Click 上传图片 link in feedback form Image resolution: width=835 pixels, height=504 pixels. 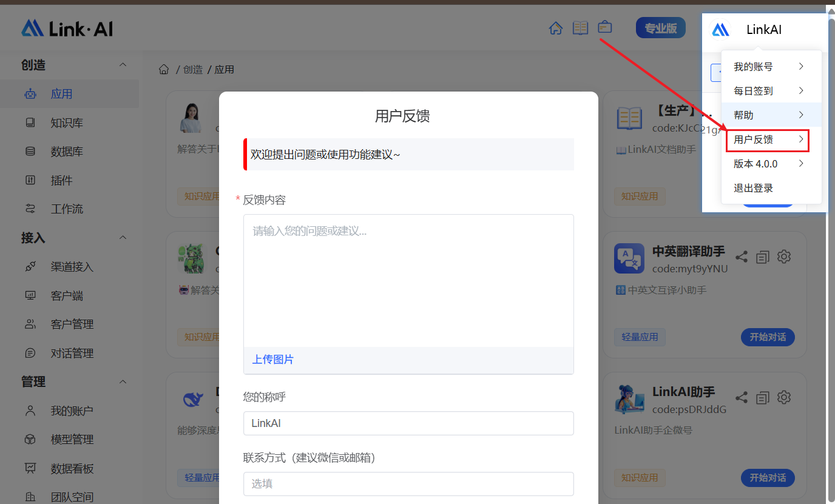point(273,360)
